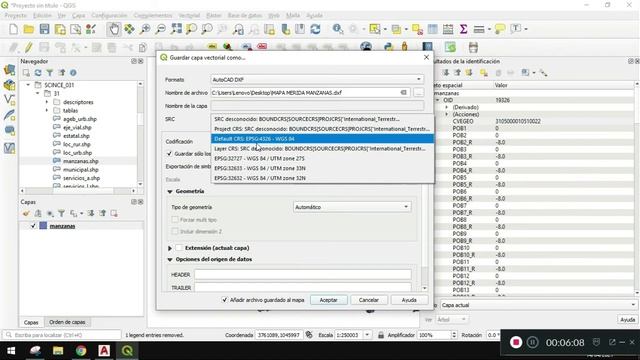
Task: Check the 'Forzar multi tipo' option
Action: [x=175, y=220]
